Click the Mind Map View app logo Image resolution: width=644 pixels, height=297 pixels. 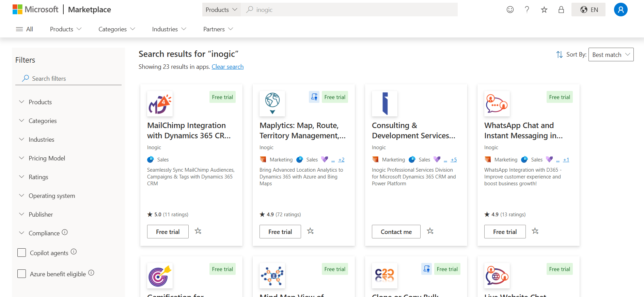[x=272, y=276]
